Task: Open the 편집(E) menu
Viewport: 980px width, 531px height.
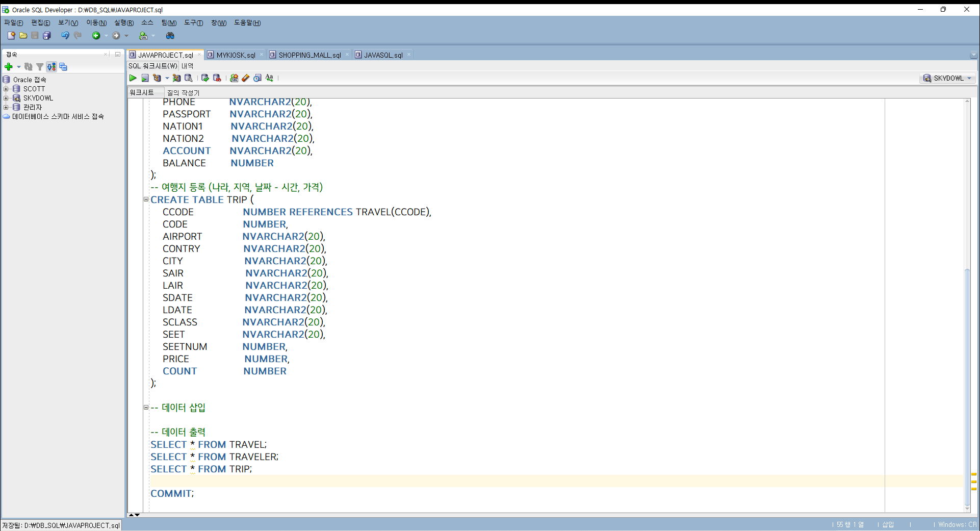Action: pos(41,23)
